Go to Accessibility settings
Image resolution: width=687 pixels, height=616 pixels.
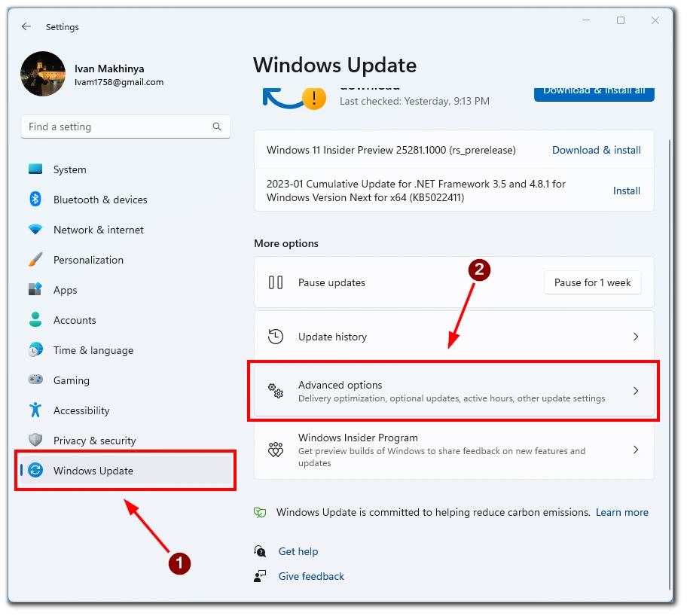click(126, 410)
